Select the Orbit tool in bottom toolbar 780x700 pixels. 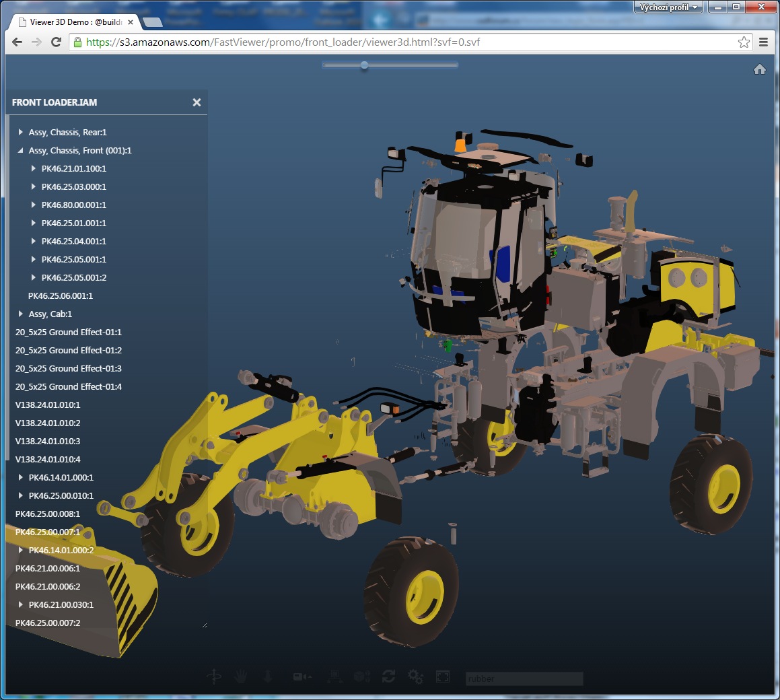coord(214,677)
